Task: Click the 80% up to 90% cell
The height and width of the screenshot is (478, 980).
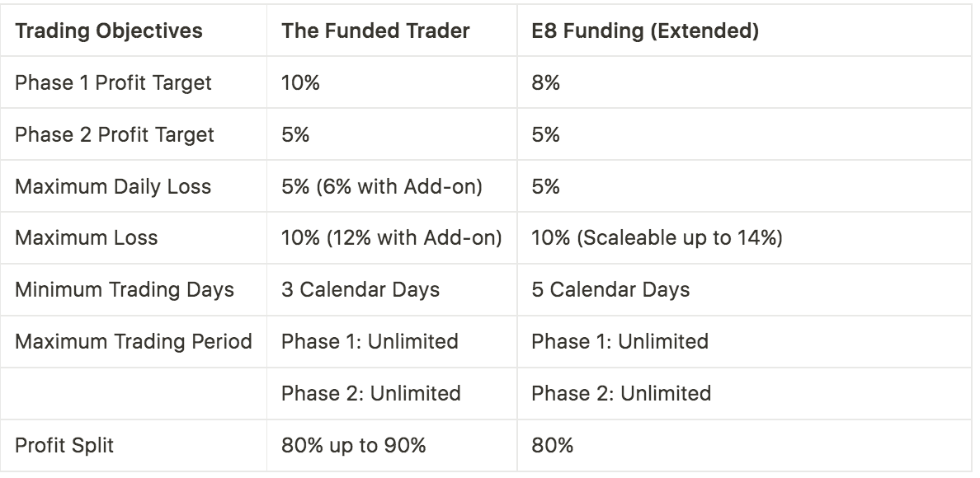Action: point(353,445)
